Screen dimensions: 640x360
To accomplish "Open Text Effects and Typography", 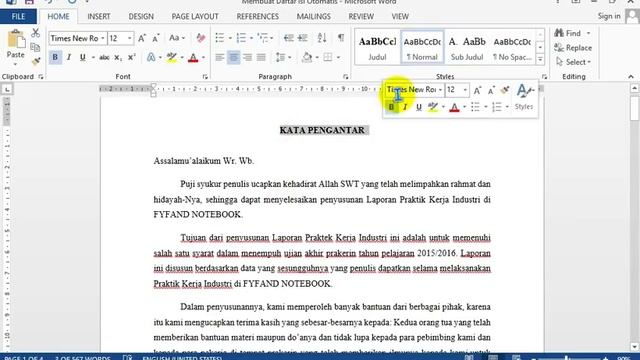I will (x=151, y=58).
